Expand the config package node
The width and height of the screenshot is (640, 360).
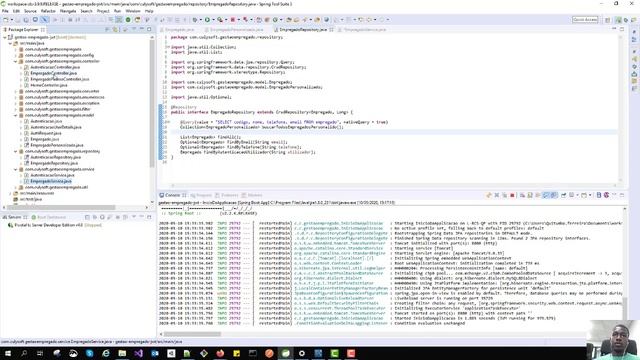click(x=16, y=55)
